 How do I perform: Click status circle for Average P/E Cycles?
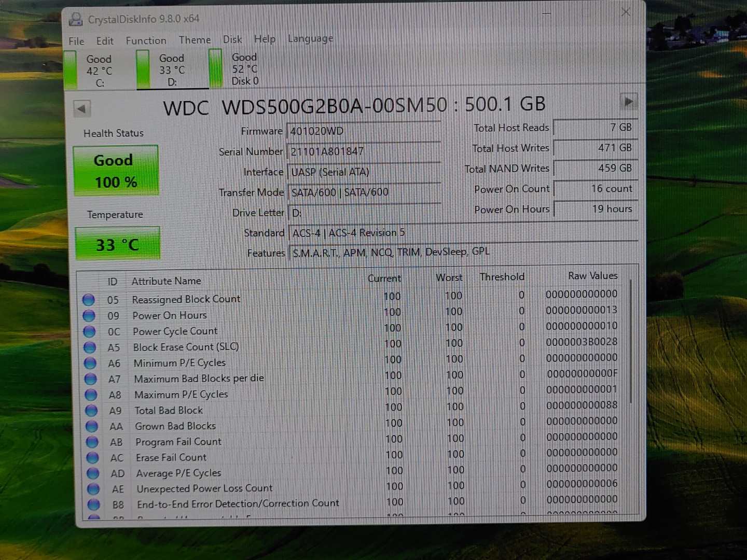click(93, 473)
